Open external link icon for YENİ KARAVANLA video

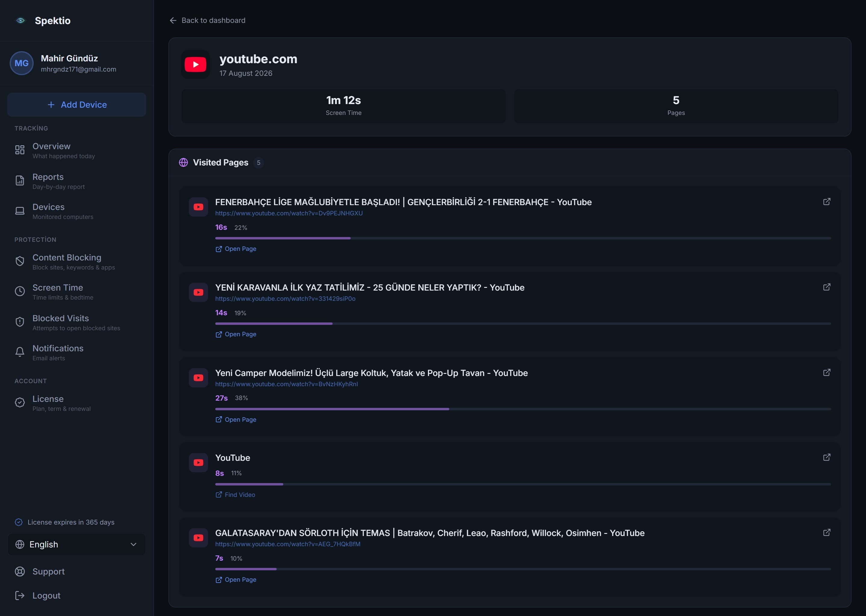click(x=827, y=287)
